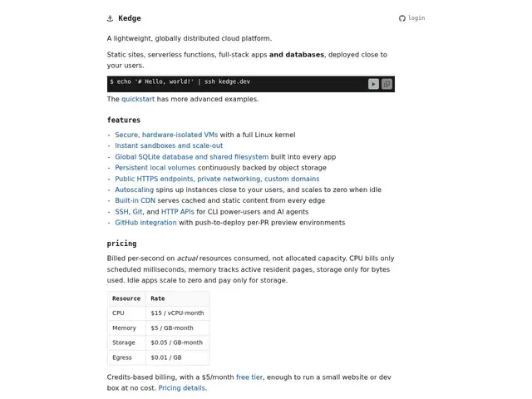Image resolution: width=532 pixels, height=399 pixels.
Task: Open Public HTTPS endpoints, private networking link
Action: (x=217, y=179)
